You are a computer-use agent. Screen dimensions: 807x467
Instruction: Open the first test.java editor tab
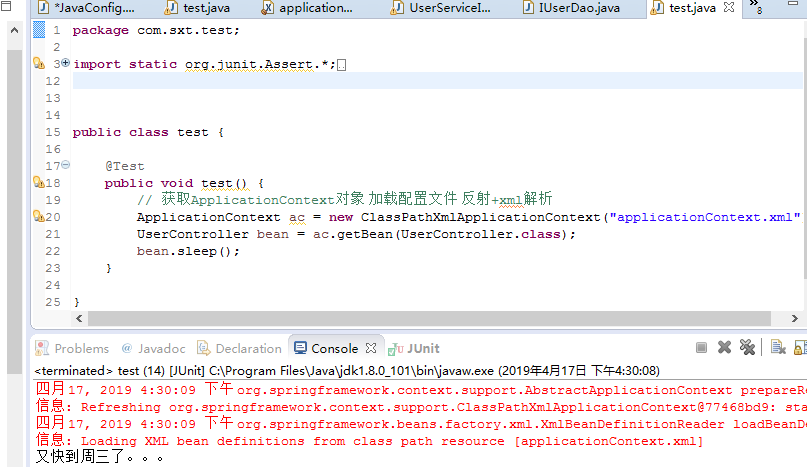tap(198, 8)
